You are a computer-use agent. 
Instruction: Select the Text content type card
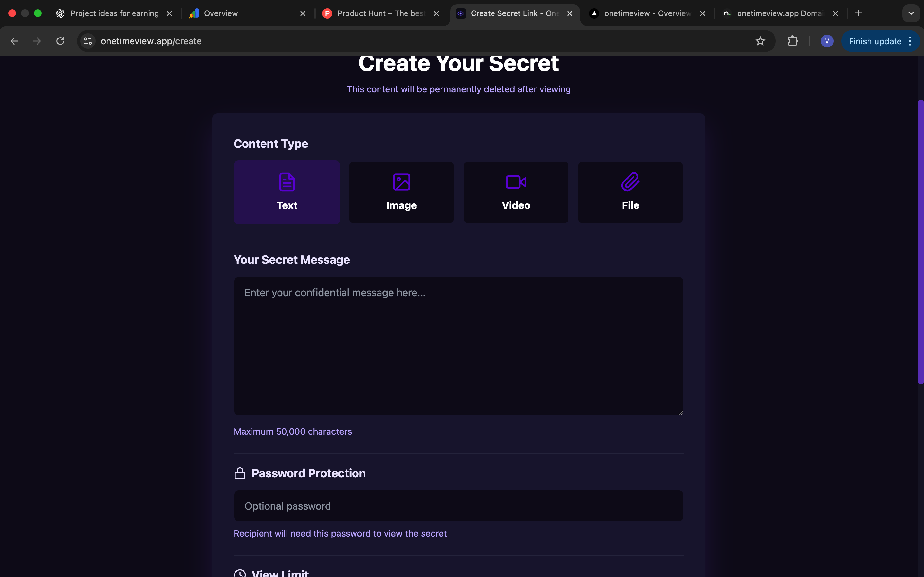click(287, 192)
